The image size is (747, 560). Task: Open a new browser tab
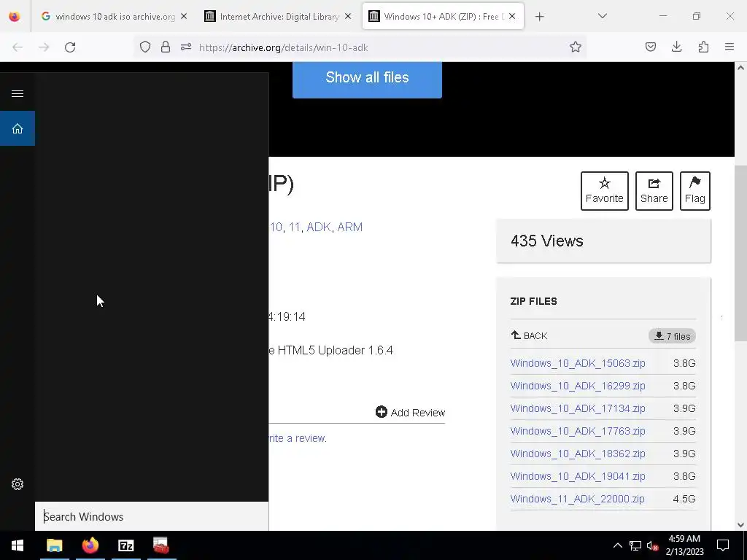(x=539, y=17)
